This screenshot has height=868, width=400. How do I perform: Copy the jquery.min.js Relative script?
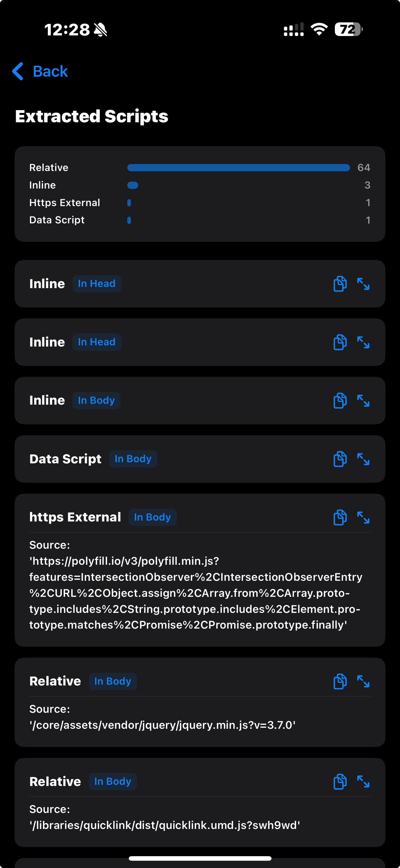[340, 681]
